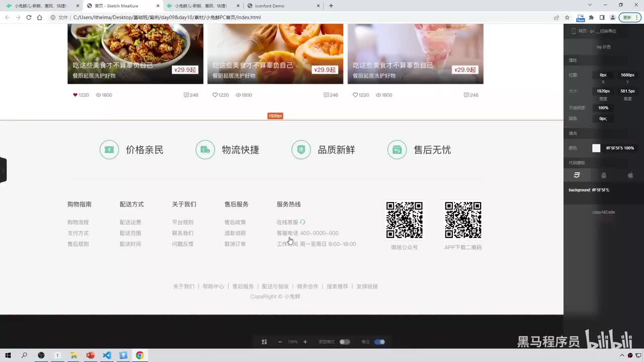Viewport: 644px width, 362px height.
Task: Bookmark this page with the star icon
Action: [x=567, y=18]
